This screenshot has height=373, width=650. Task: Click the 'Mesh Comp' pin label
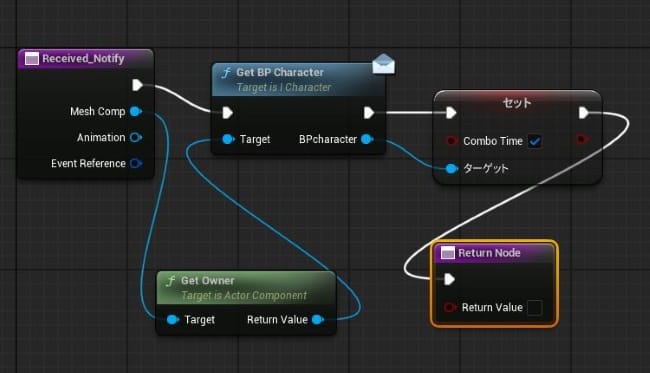click(98, 111)
